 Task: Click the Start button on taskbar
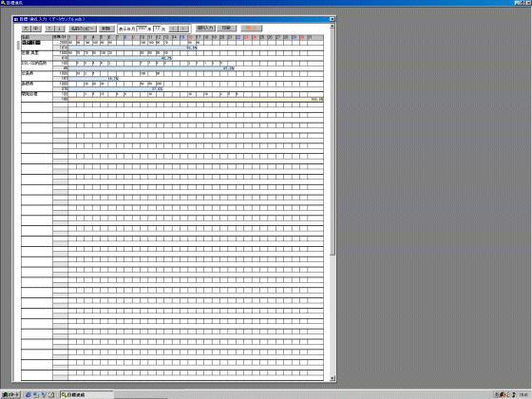click(x=10, y=394)
